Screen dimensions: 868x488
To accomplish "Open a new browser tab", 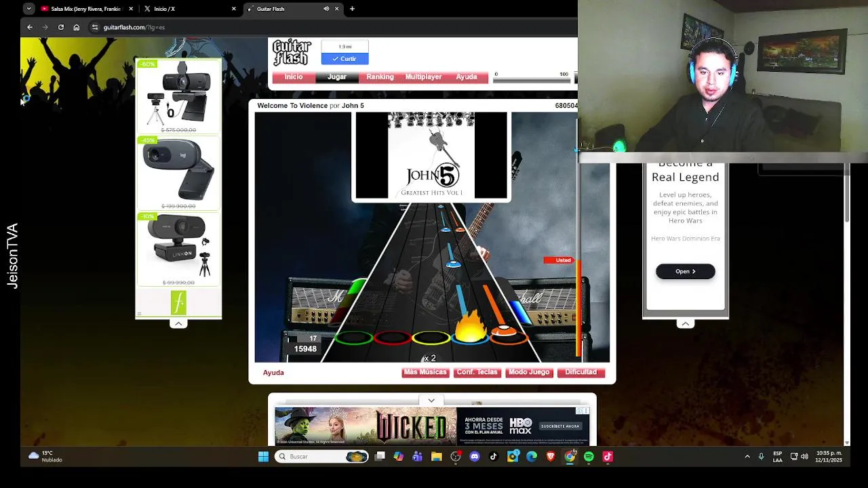I will (x=352, y=9).
